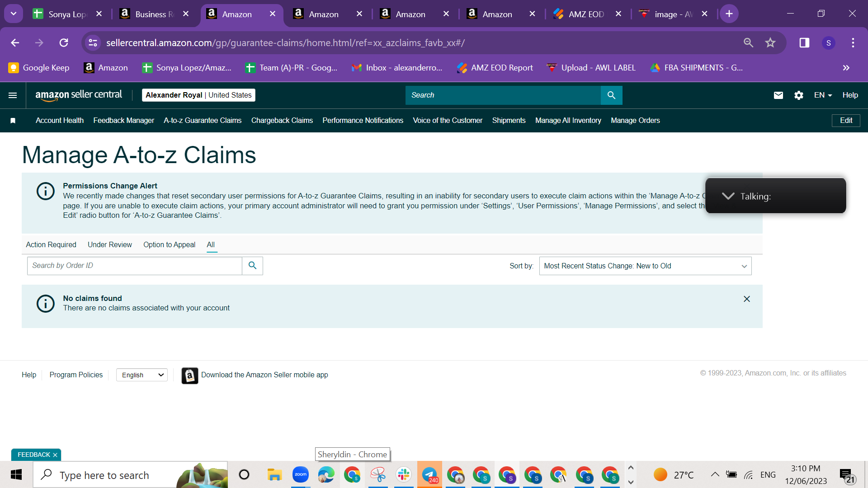This screenshot has width=868, height=488.
Task: Click the browser address bar URL
Action: [286, 43]
